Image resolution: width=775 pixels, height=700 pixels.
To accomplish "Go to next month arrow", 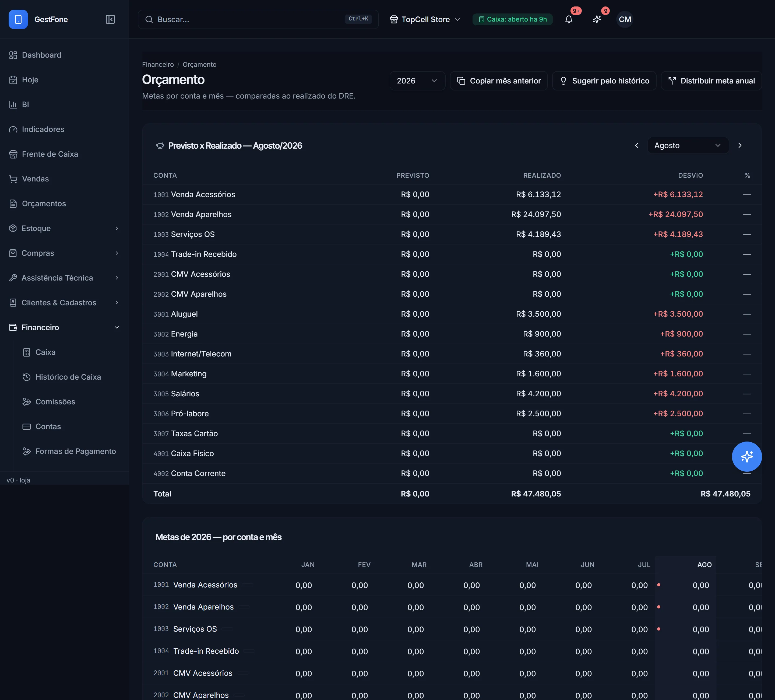I will click(740, 145).
